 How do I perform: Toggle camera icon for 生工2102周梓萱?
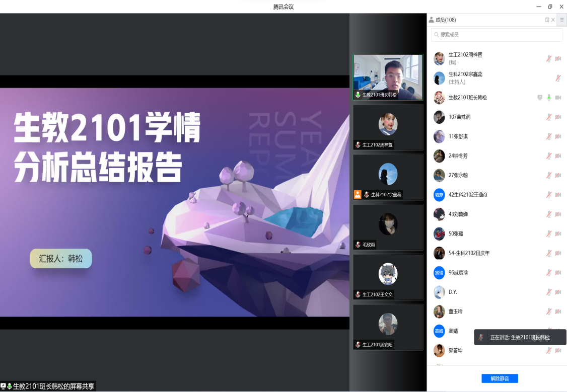click(x=558, y=58)
